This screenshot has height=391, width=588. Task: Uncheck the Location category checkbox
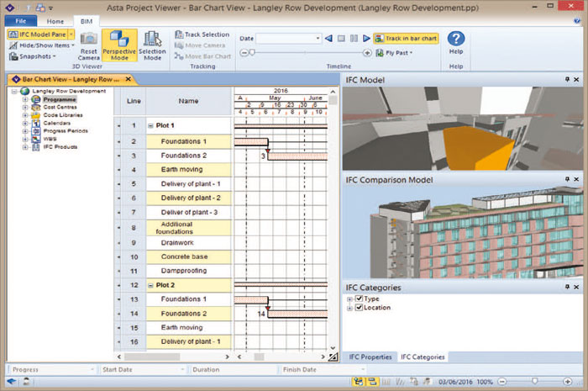(359, 308)
